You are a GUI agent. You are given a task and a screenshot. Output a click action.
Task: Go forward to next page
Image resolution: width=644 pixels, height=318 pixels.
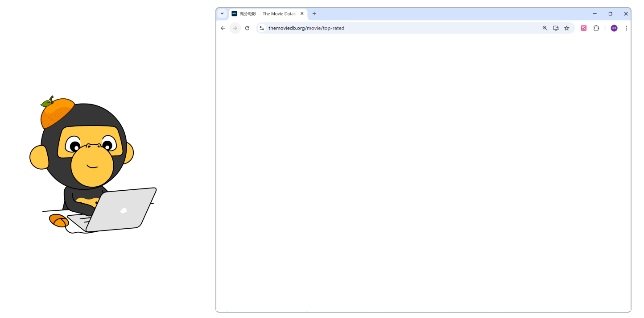[235, 28]
